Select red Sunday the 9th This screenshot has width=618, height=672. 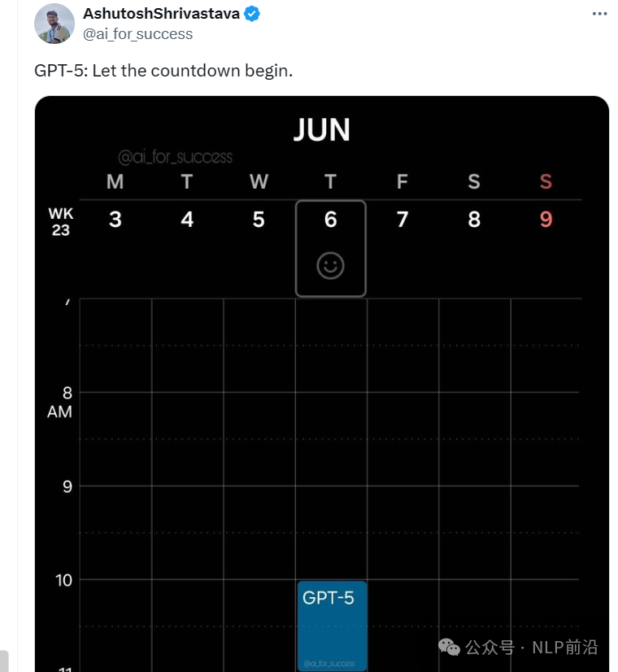click(x=546, y=220)
